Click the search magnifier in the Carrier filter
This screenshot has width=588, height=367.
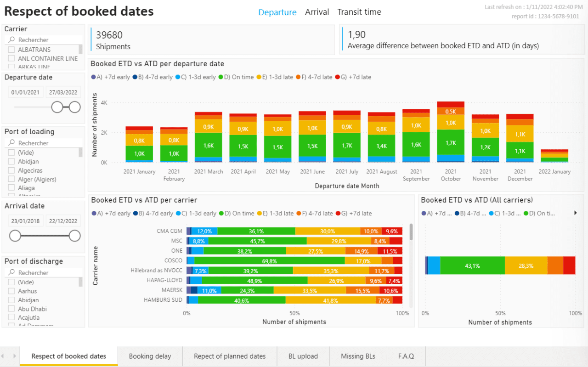click(x=12, y=40)
